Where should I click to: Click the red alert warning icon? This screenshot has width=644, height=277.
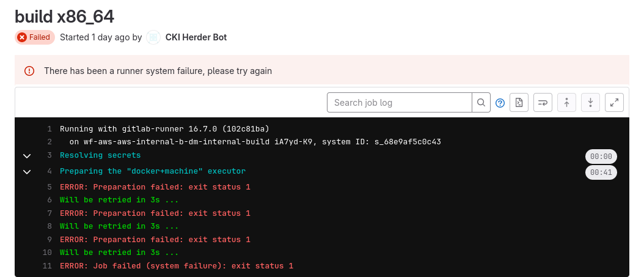click(x=29, y=71)
